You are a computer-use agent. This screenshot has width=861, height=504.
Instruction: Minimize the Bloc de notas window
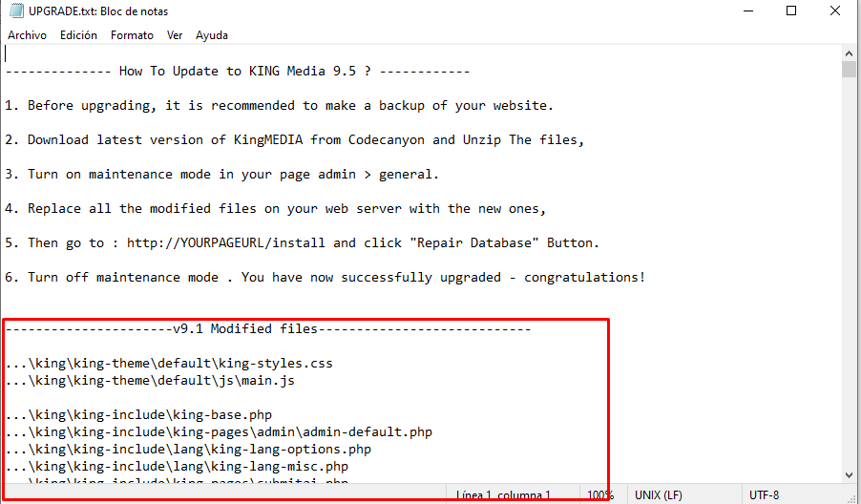click(748, 10)
